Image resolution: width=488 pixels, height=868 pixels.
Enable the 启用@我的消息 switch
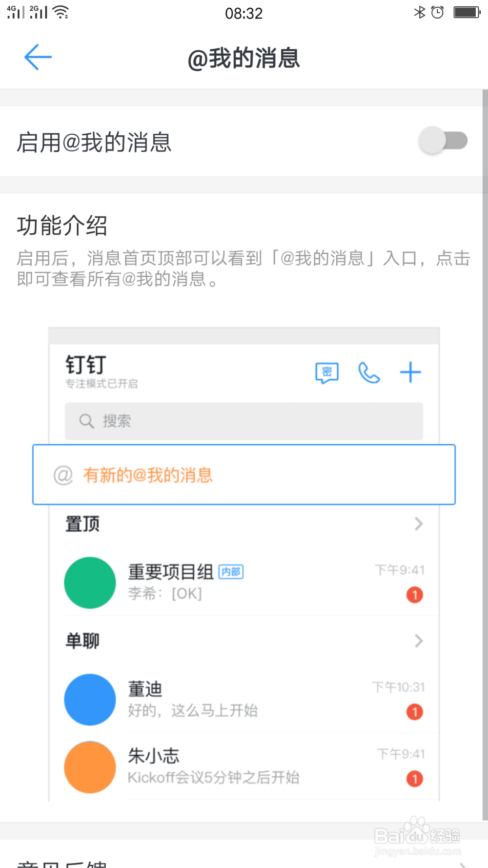[x=443, y=141]
